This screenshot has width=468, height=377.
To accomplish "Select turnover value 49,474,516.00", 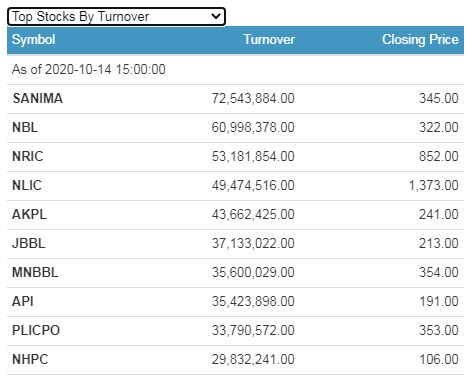I will point(253,185).
